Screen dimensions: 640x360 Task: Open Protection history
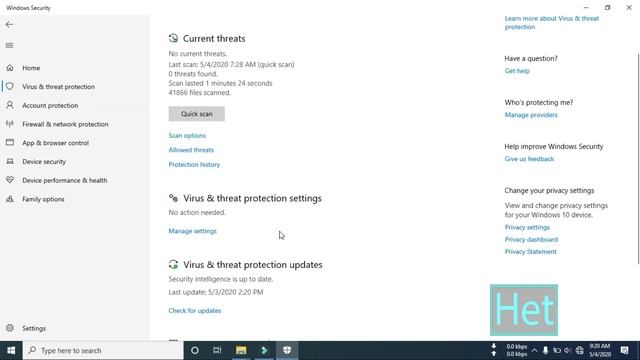coord(194,164)
